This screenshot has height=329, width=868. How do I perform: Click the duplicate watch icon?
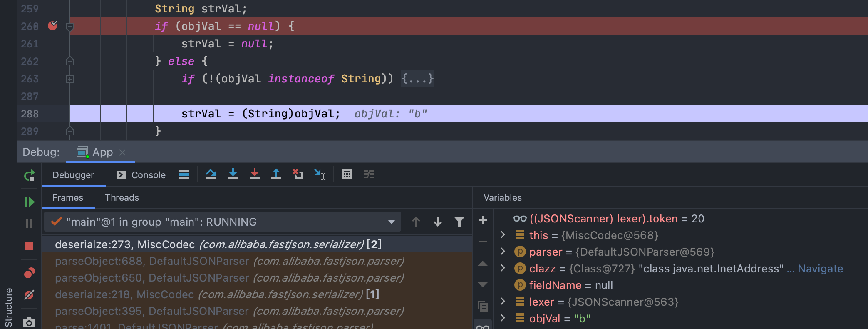click(483, 307)
